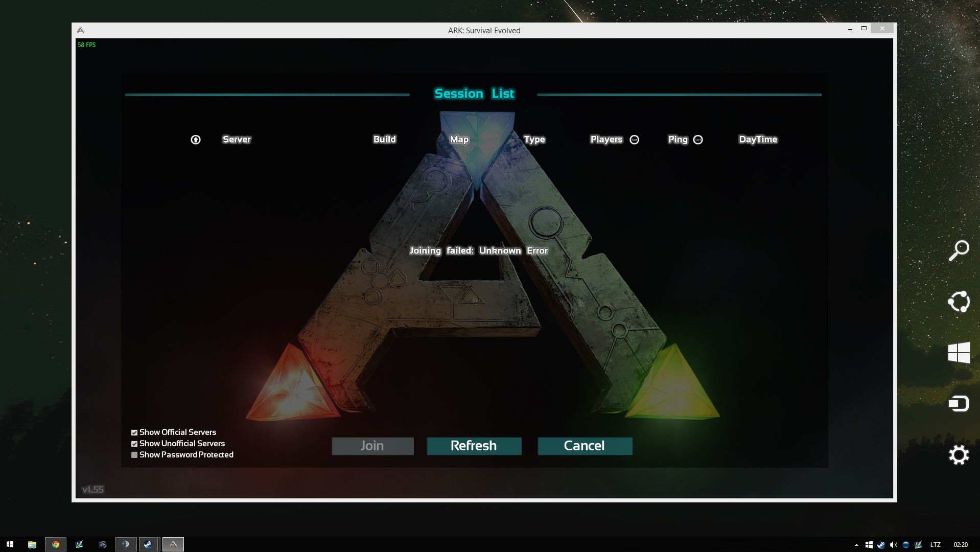This screenshot has height=552, width=980.
Task: Click the Ping column header
Action: [x=678, y=140]
